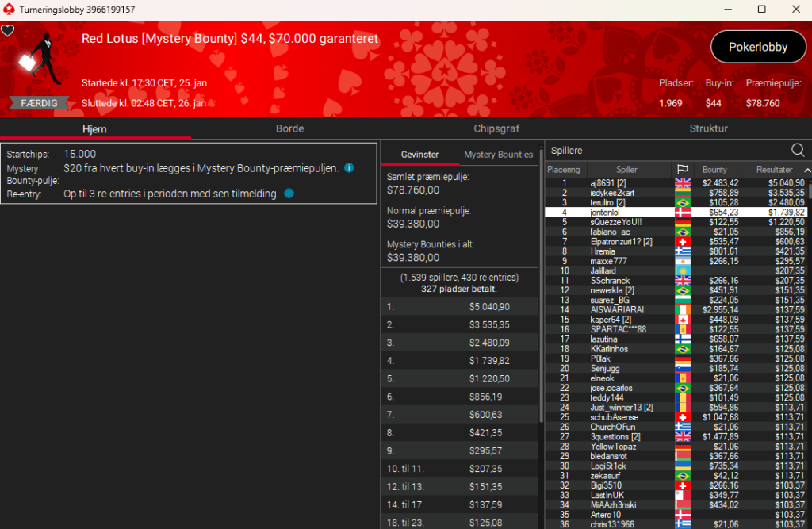The width and height of the screenshot is (812, 529).
Task: Focus the Spillere search field
Action: click(666, 150)
